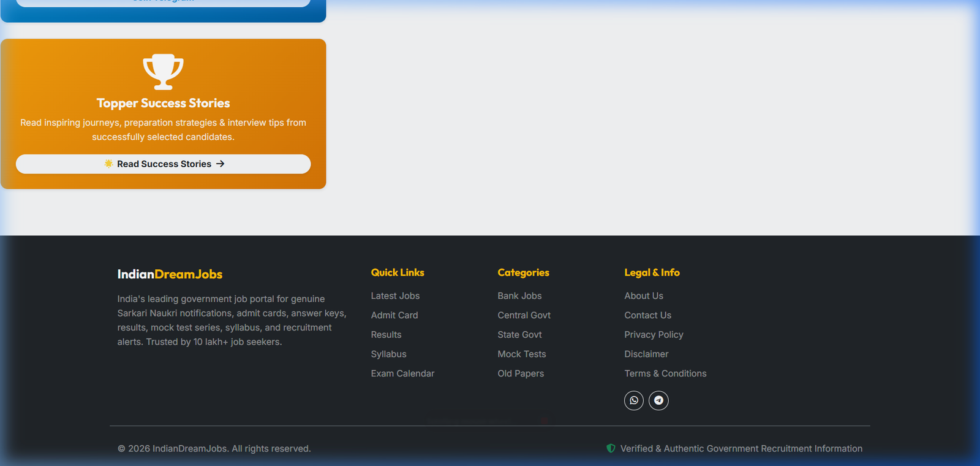The height and width of the screenshot is (466, 980).
Task: Open the Contact Us link
Action: [648, 315]
